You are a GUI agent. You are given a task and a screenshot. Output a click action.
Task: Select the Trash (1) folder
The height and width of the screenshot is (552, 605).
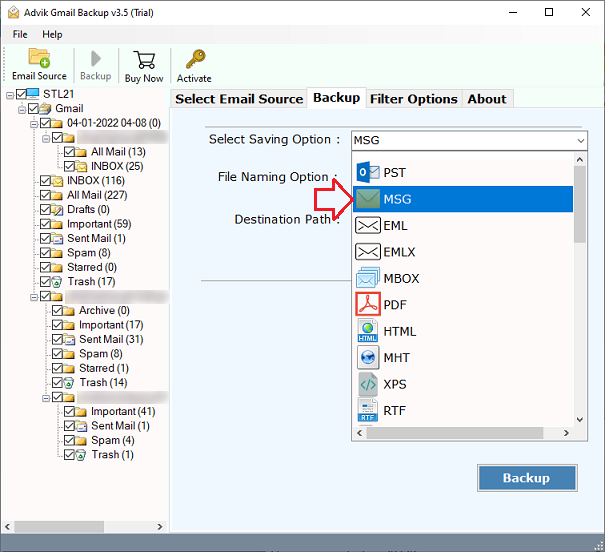pyautogui.click(x=112, y=454)
